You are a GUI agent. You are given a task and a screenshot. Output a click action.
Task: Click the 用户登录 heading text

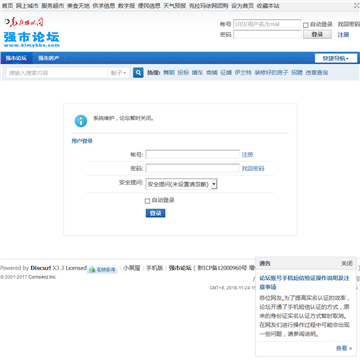(82, 141)
